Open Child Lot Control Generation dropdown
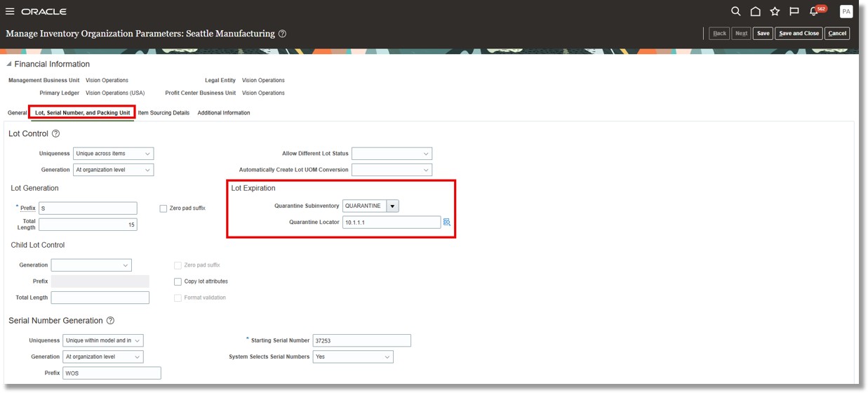This screenshot has width=868, height=393. [91, 265]
